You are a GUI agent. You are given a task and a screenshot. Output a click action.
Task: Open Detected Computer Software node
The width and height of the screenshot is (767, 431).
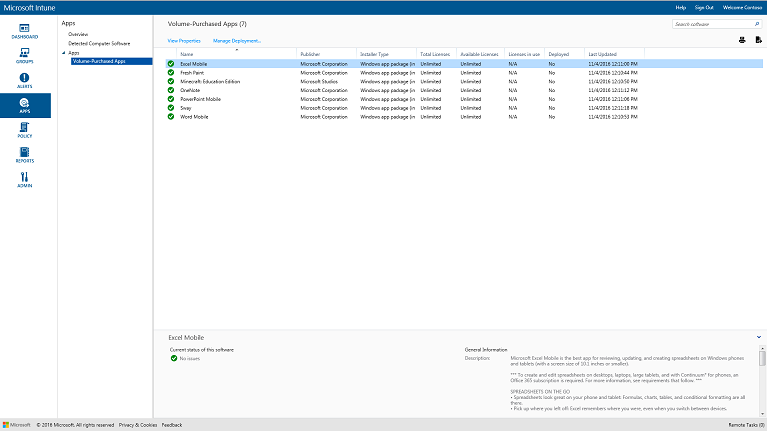coord(99,43)
